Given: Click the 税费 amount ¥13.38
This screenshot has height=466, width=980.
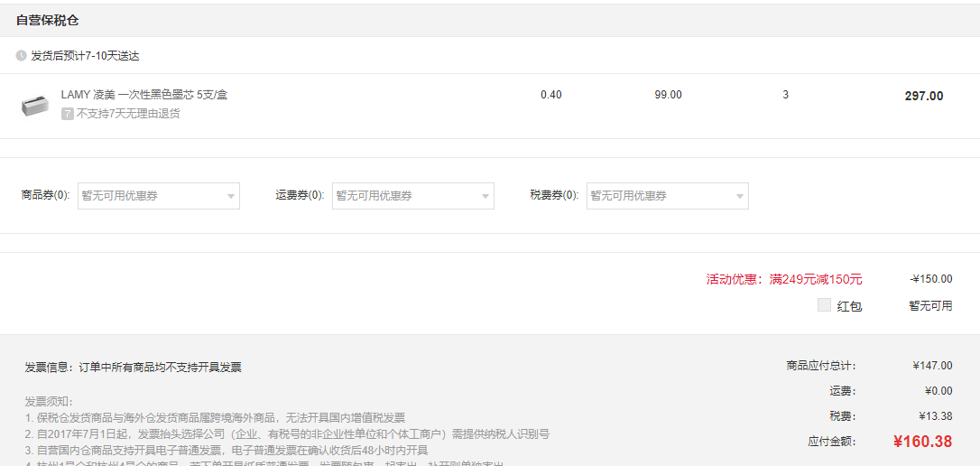Looking at the screenshot, I should (936, 416).
